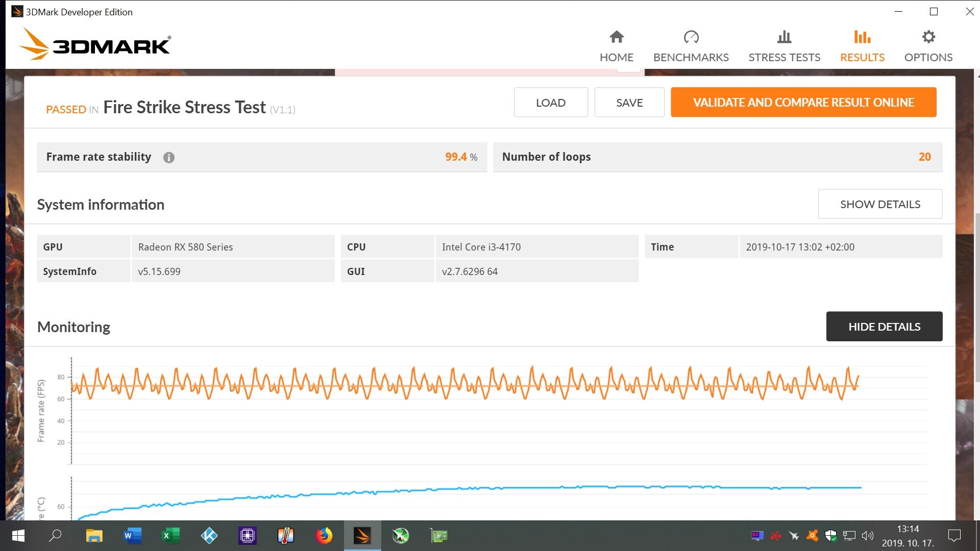The image size is (980, 551).
Task: Open the green arrow ball app in taskbar
Action: [x=401, y=536]
